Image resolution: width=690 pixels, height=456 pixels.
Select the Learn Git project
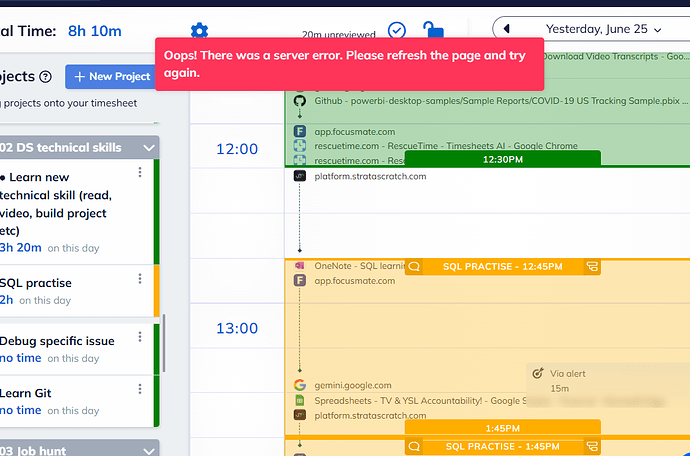[77, 401]
